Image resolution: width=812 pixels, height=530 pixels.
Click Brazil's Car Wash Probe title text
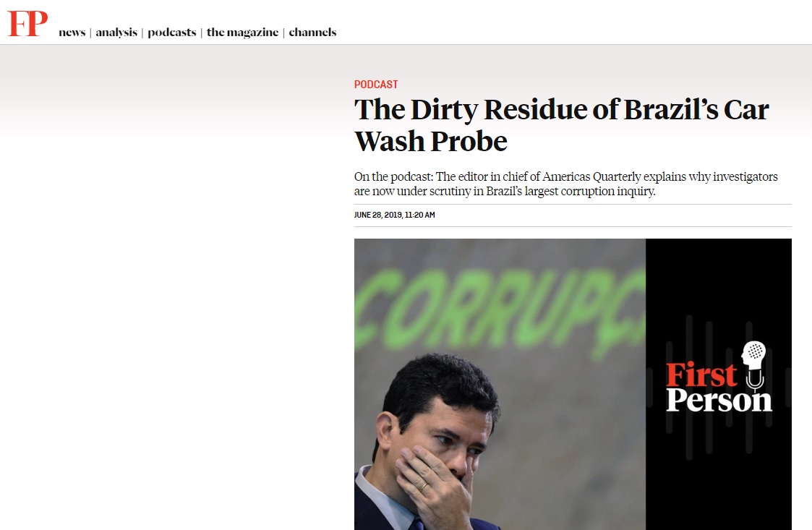pos(561,125)
